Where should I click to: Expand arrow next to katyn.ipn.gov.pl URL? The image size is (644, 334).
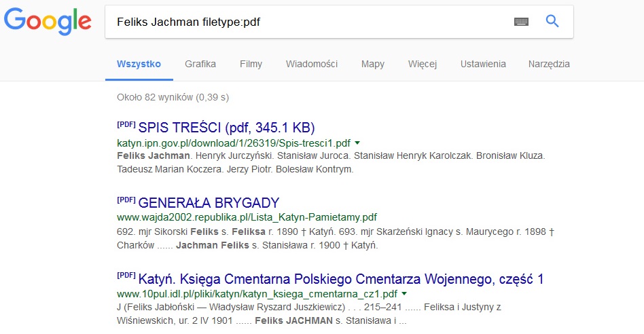(x=357, y=143)
